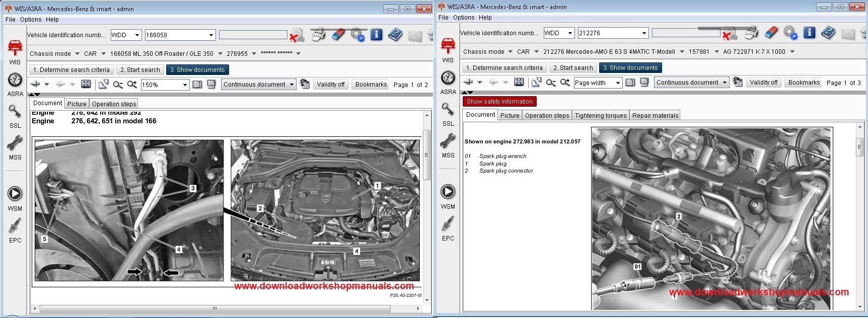Image resolution: width=868 pixels, height=318 pixels.
Task: Launch WSM play icon in left window
Action: click(x=15, y=194)
